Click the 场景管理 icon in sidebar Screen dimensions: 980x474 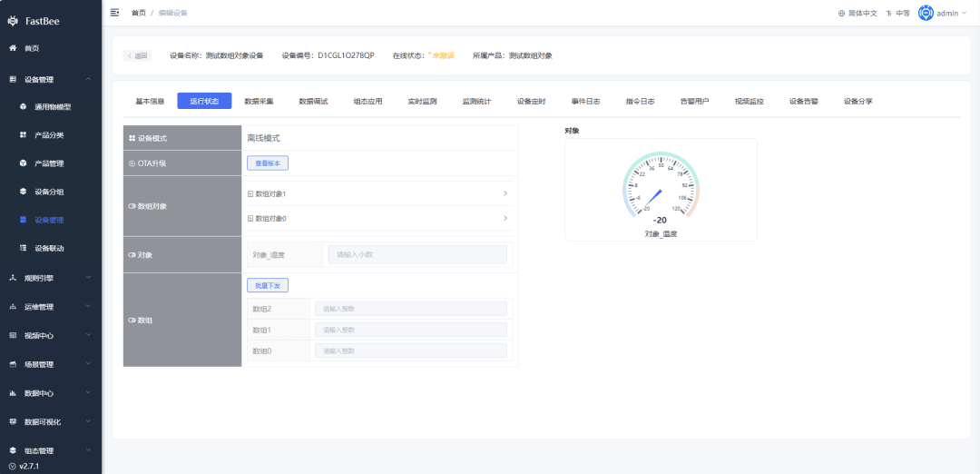[13, 364]
